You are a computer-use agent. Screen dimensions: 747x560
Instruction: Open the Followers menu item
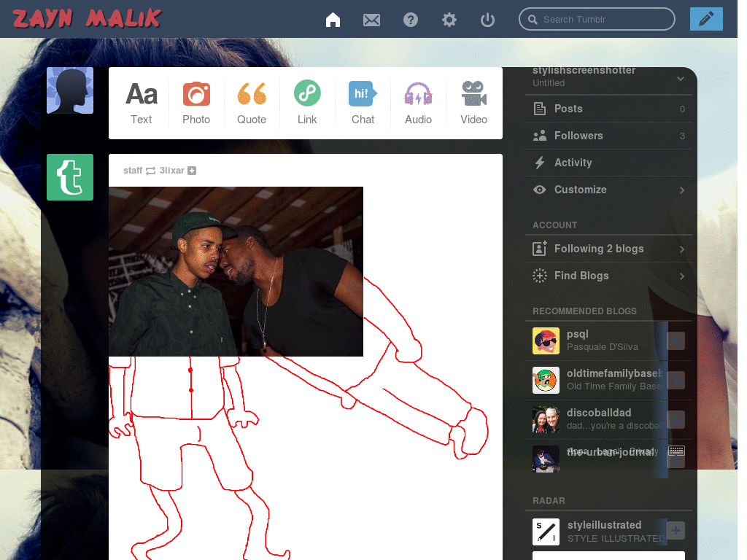608,136
